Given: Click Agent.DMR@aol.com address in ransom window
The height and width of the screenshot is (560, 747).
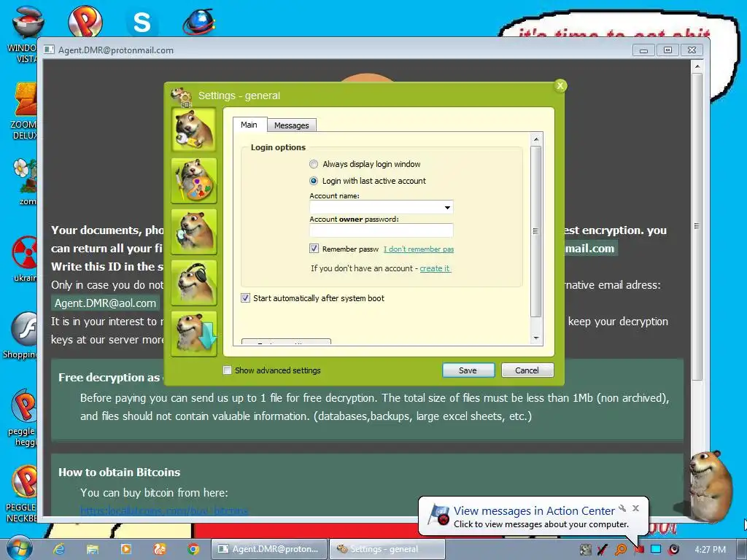Looking at the screenshot, I should tap(105, 303).
